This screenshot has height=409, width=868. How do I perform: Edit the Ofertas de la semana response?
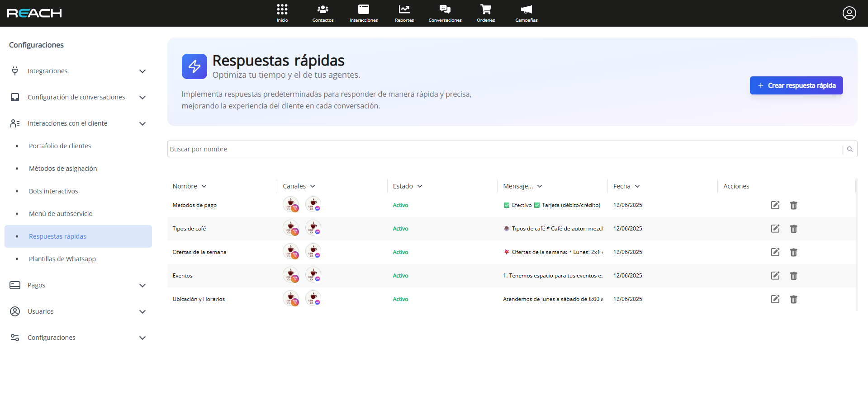775,252
